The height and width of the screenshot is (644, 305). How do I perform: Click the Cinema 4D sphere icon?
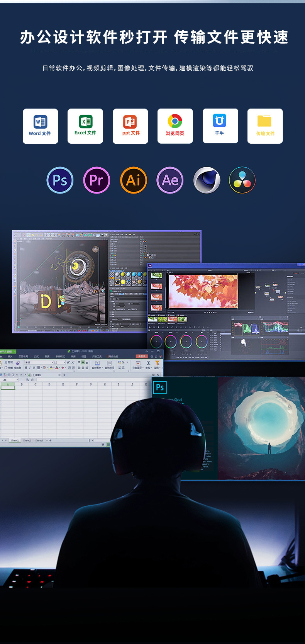[207, 180]
